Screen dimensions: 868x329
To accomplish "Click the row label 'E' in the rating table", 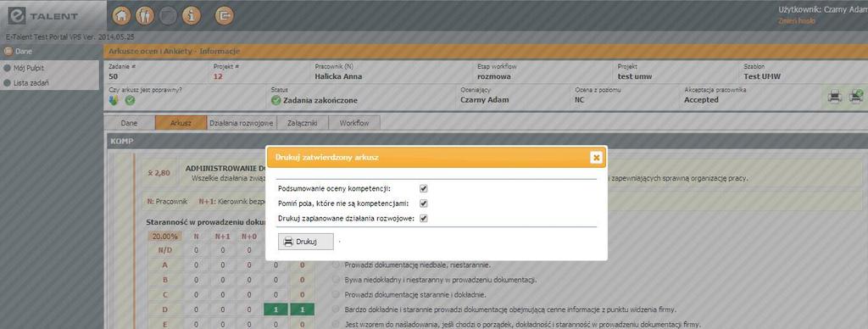I will (x=164, y=324).
